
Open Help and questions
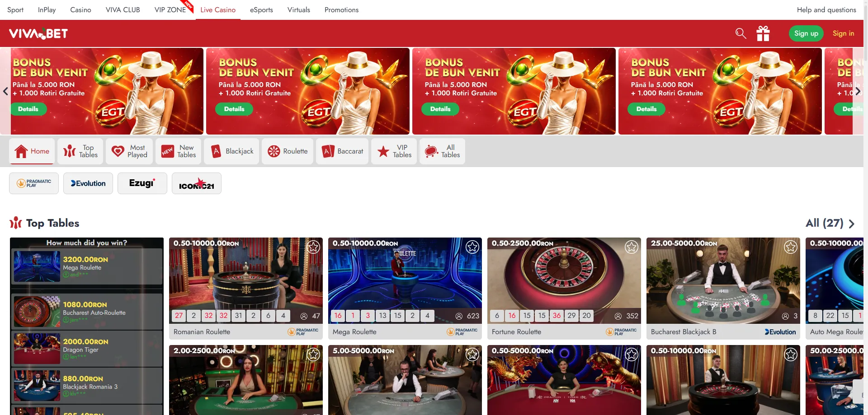coord(826,9)
